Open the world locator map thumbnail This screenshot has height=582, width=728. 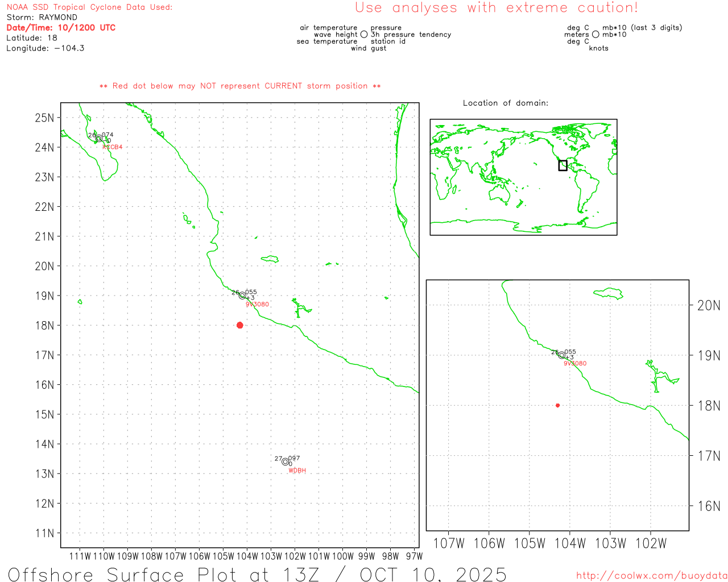[x=523, y=177]
